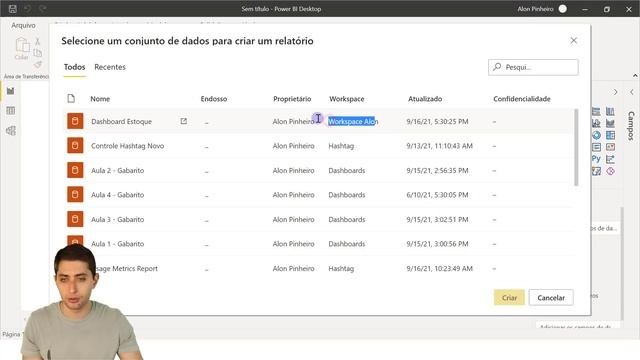Click the format painter icon

38,64
